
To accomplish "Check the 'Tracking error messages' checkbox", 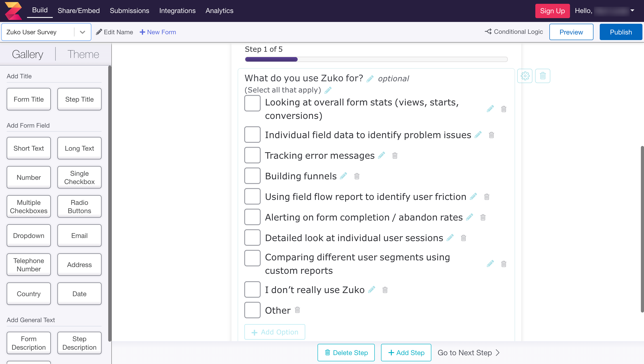I will 252,155.
